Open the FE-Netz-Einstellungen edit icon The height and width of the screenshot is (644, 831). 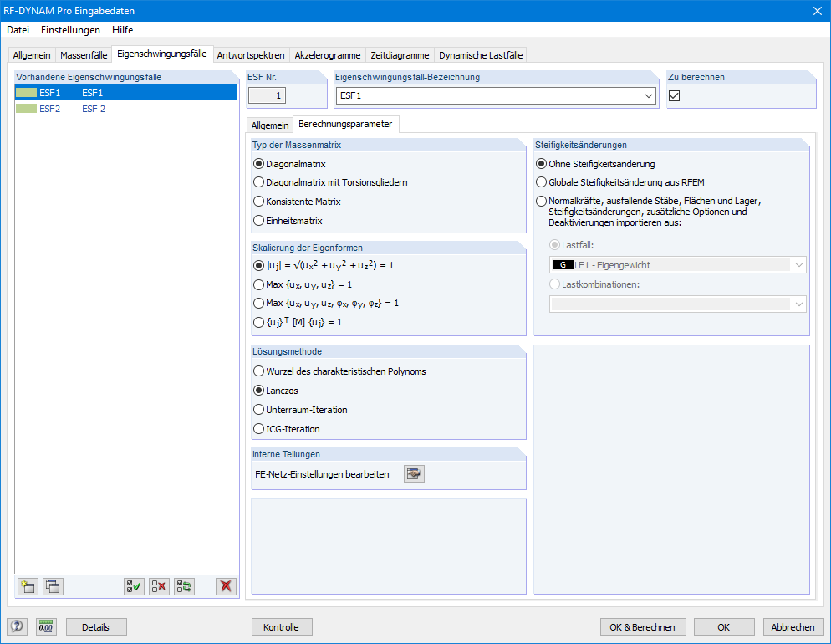coord(414,474)
